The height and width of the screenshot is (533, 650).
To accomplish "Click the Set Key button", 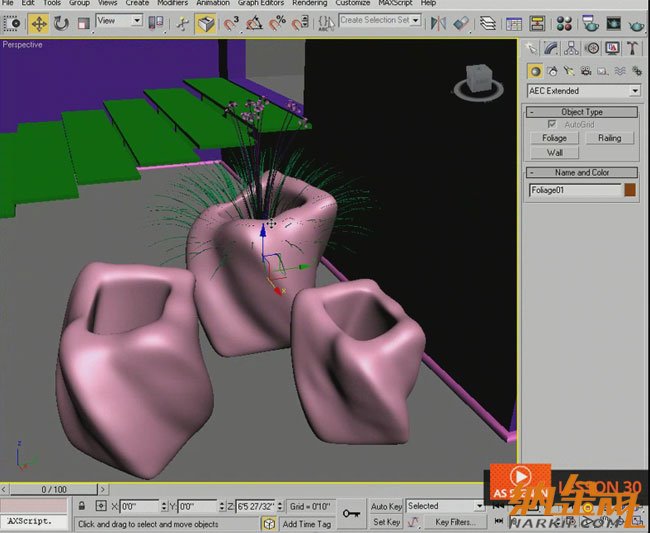I will click(x=386, y=522).
